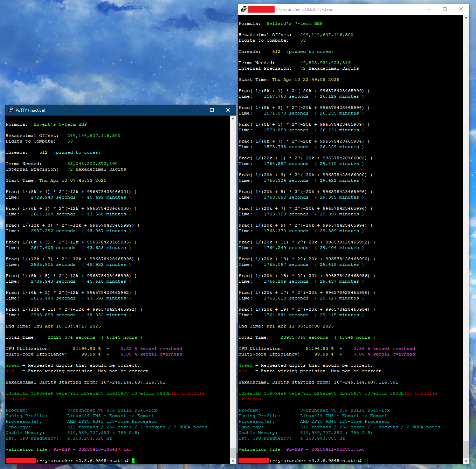Open the system menu icon of PuTTY (inactive) window
Image resolution: width=476 pixels, height=469 pixels.
click(11, 110)
